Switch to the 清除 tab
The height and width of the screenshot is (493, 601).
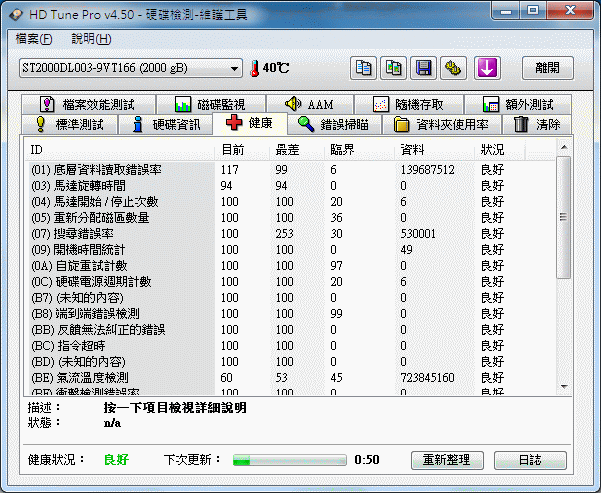coord(537,124)
